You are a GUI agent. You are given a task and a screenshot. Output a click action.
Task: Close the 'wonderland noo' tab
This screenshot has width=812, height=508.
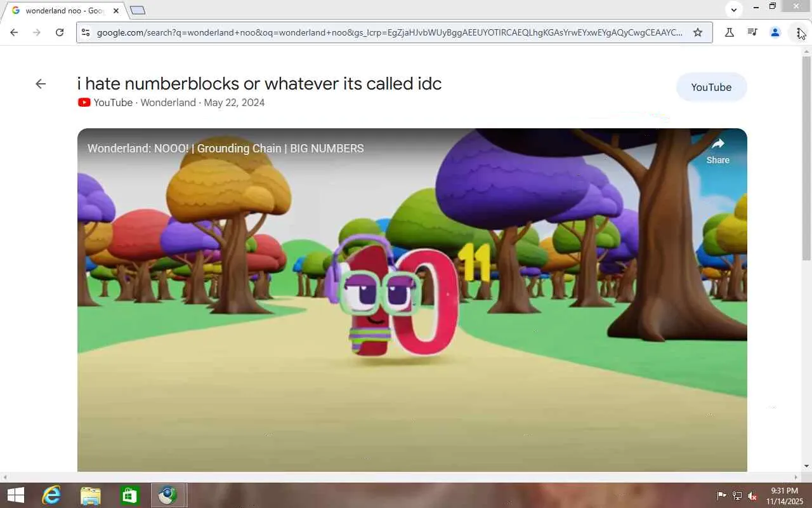coord(116,11)
